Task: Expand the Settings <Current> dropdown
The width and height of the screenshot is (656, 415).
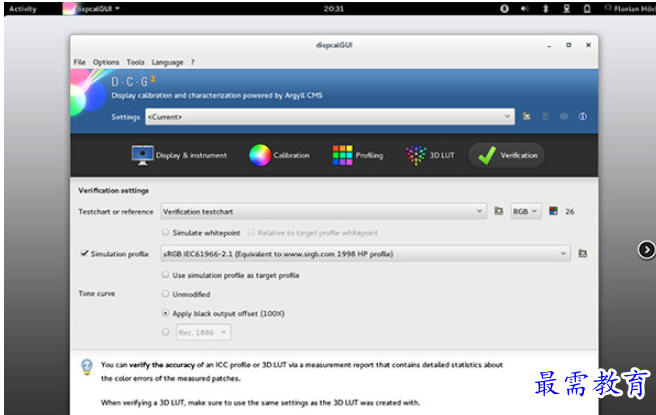Action: point(330,117)
